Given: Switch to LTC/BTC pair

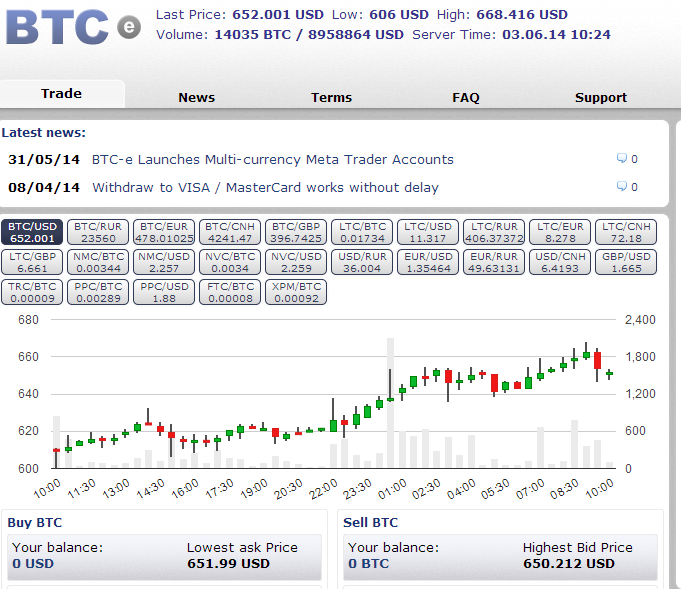Looking at the screenshot, I should 362,232.
